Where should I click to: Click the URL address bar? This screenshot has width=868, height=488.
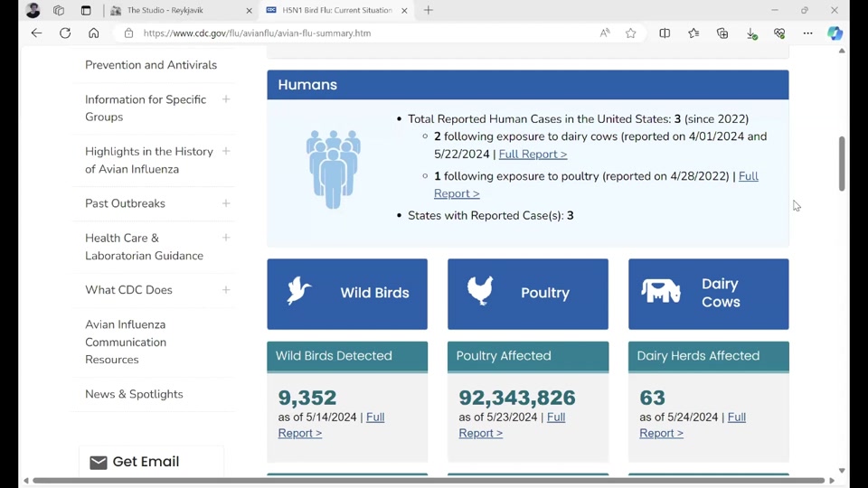362,33
